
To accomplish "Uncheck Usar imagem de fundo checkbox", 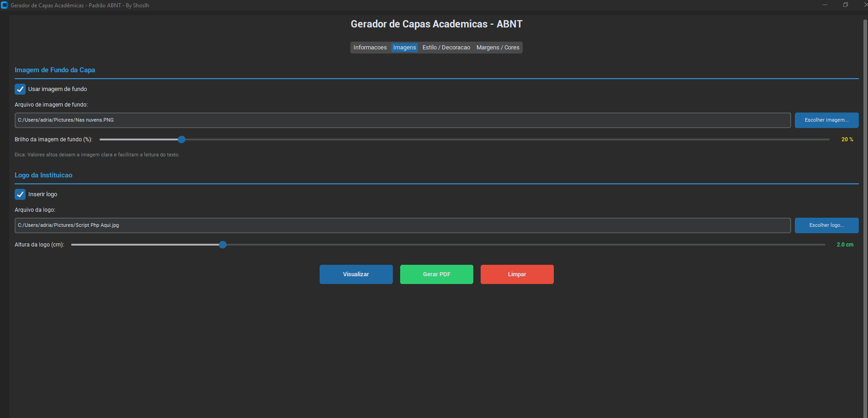I will pos(20,89).
